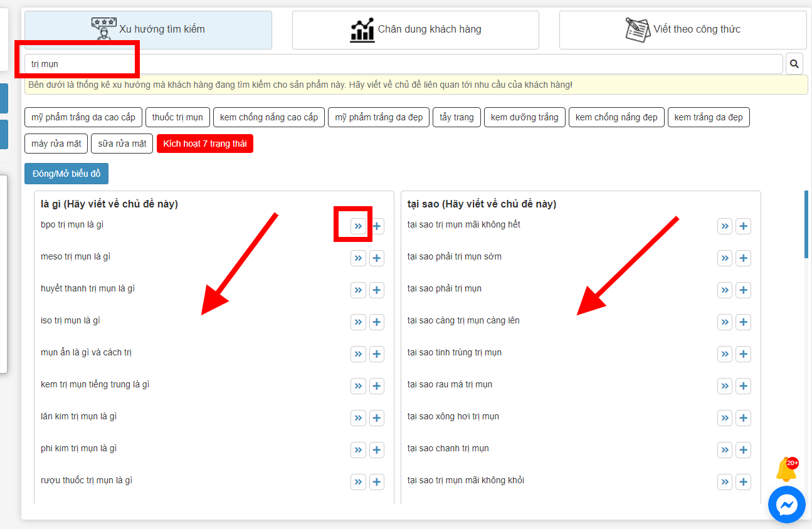Click arrow icon for 'tại sao càng trị mụn càng lên'
Viewport: 812px width, 529px height.
pyautogui.click(x=725, y=322)
